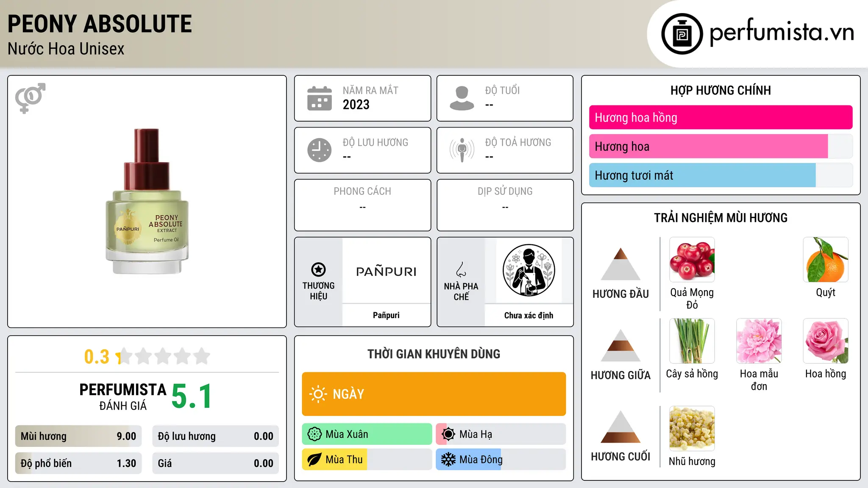Click the PERFUMISTA ĐÁNH GIÁ label
Viewport: 868px width, 488px height.
tap(122, 396)
